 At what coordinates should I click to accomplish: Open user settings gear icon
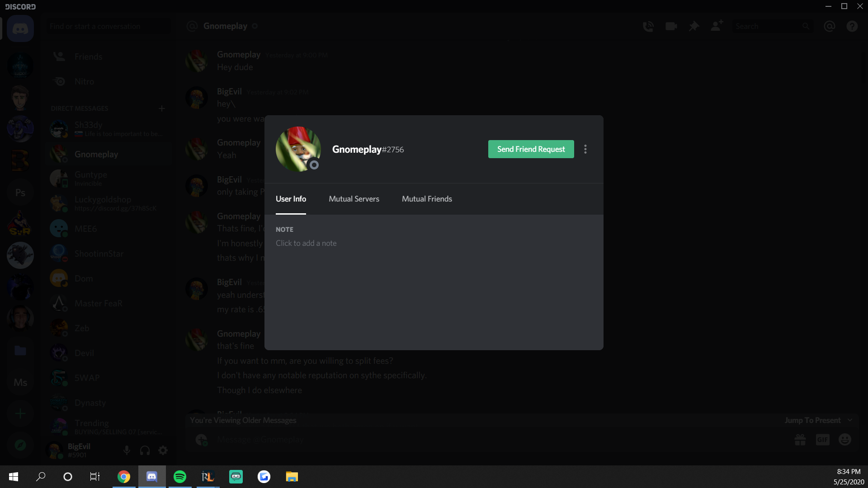pyautogui.click(x=163, y=450)
